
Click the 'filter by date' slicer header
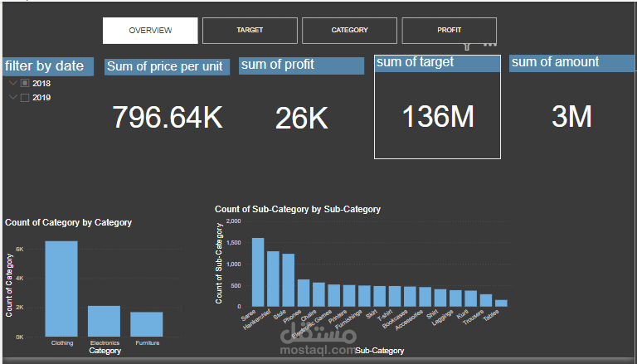tap(48, 66)
